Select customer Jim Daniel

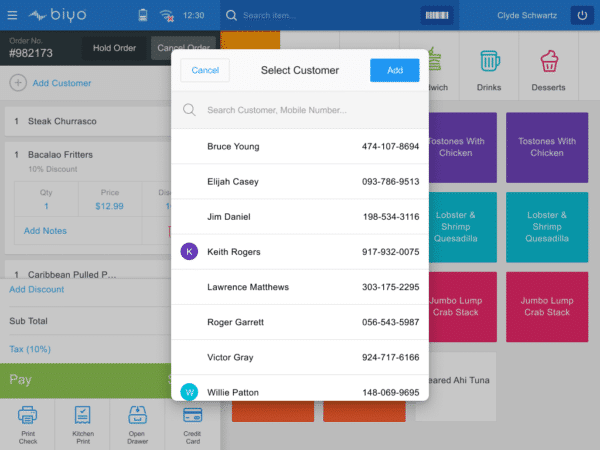coord(300,217)
